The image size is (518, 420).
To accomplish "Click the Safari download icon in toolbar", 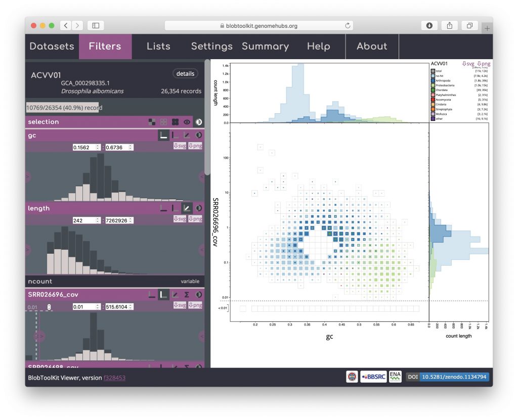I will pos(429,26).
